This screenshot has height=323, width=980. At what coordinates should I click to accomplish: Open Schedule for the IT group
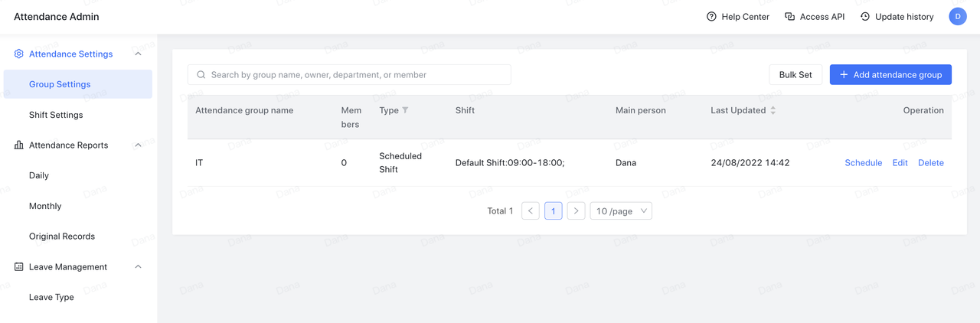click(x=863, y=163)
